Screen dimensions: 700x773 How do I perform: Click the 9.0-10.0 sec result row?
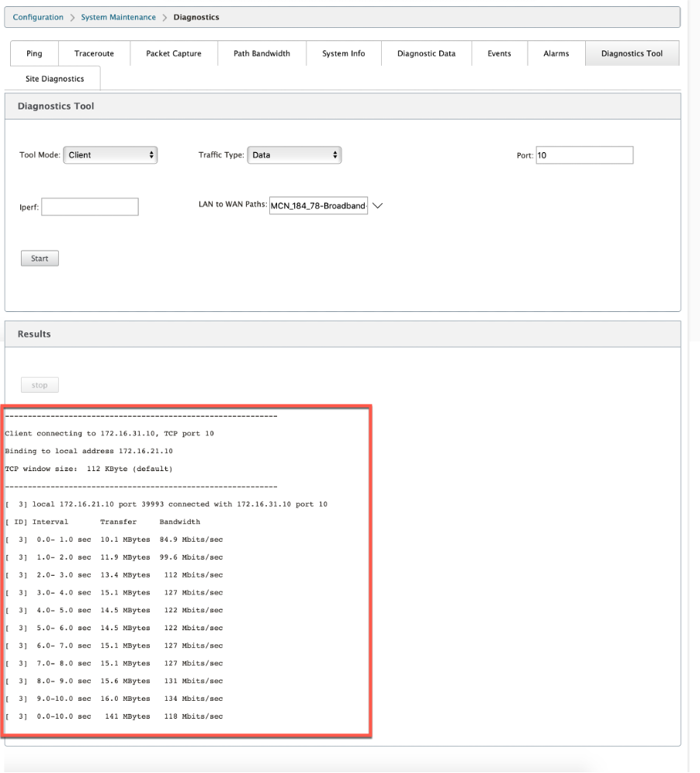tap(114, 698)
